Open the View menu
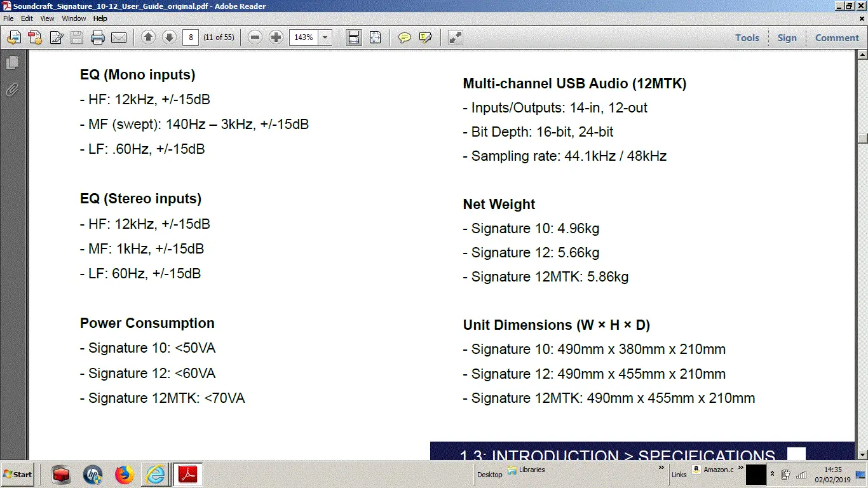 (x=47, y=18)
